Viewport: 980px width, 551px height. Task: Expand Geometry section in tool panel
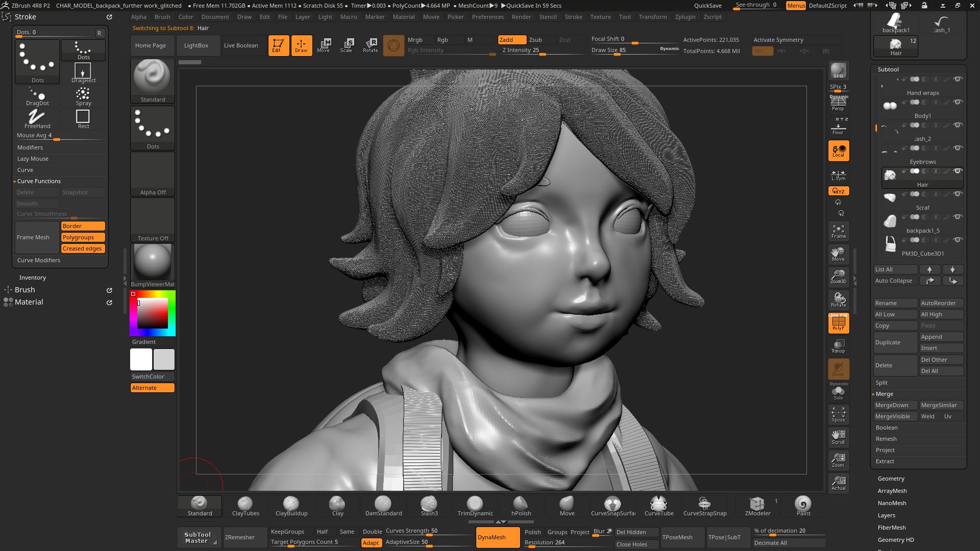891,479
